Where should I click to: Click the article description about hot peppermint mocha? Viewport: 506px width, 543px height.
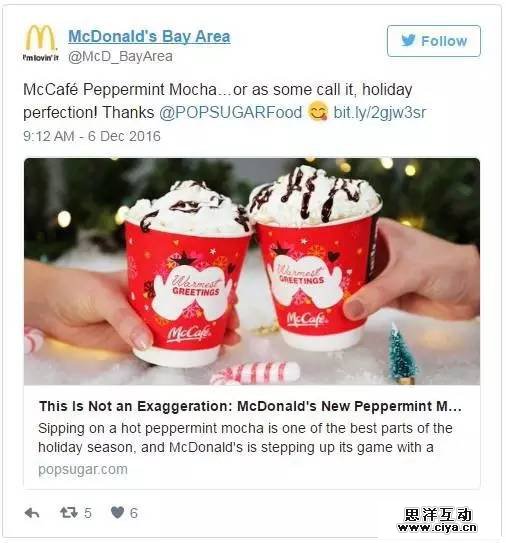pos(245,438)
